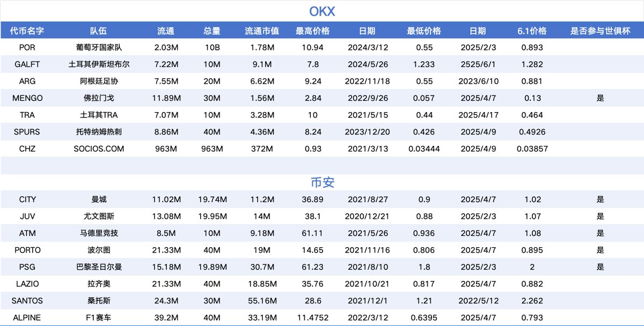Select PSG's price value 61.23
Screen dimensions: 644x326
[312, 267]
